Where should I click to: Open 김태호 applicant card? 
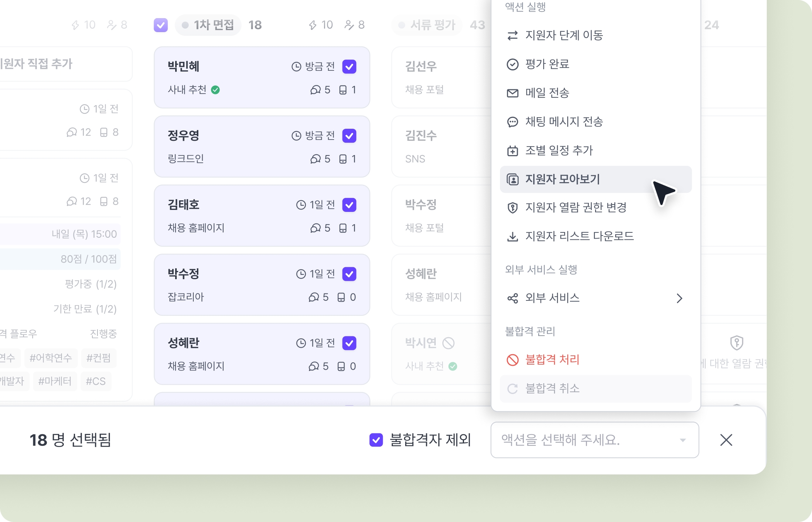(x=232, y=216)
